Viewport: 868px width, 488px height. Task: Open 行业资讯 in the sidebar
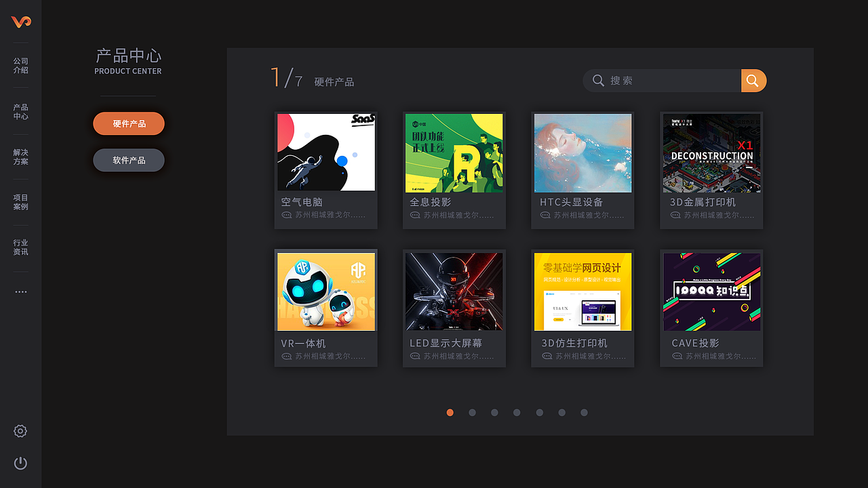[x=21, y=247]
